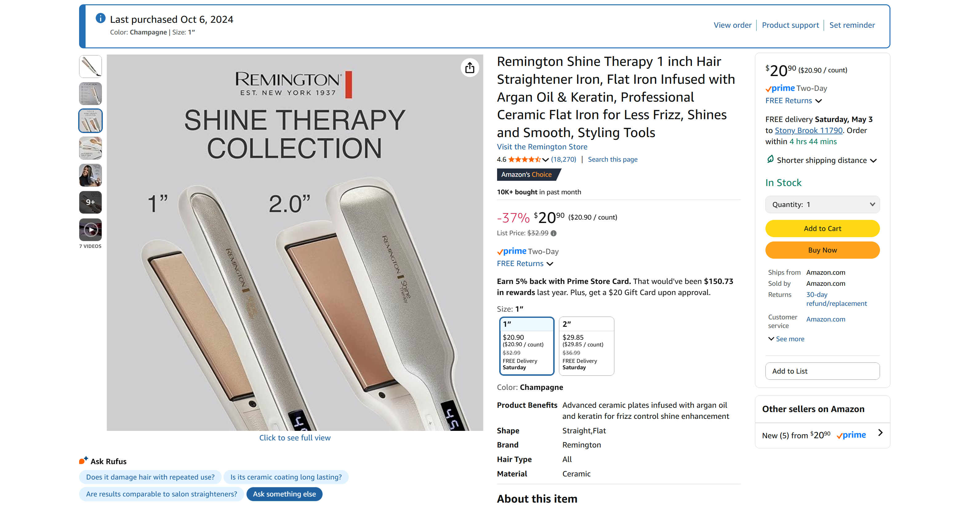Click the share icon on product image

point(469,68)
